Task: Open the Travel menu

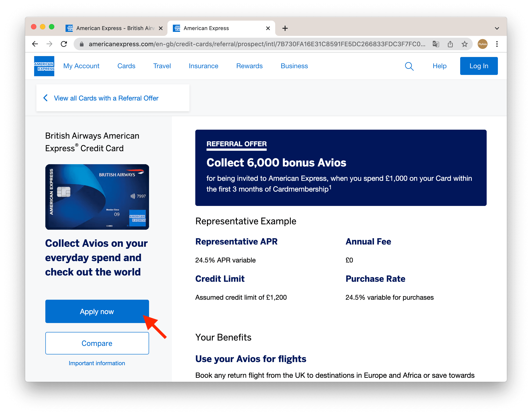Action: pos(162,66)
